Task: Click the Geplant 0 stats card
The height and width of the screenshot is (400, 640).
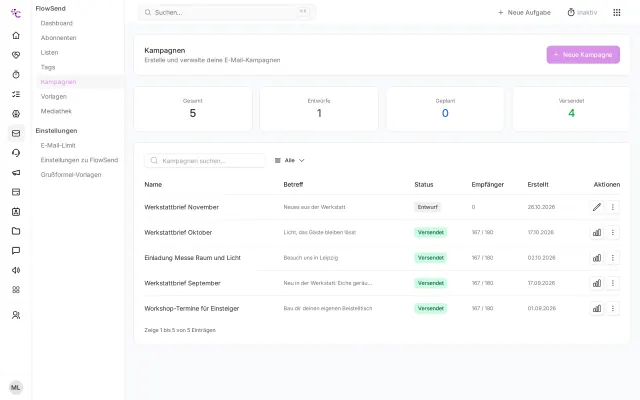Action: (x=445, y=109)
